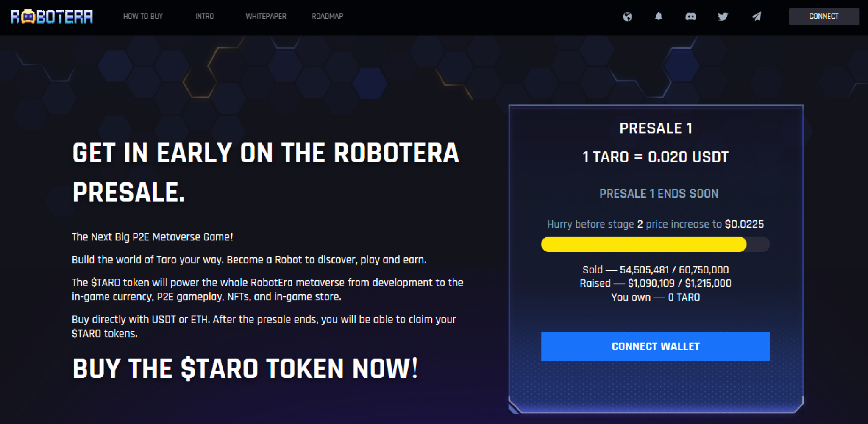This screenshot has width=868, height=424.
Task: Click the Buy The $TARO Token Now heading
Action: (245, 368)
